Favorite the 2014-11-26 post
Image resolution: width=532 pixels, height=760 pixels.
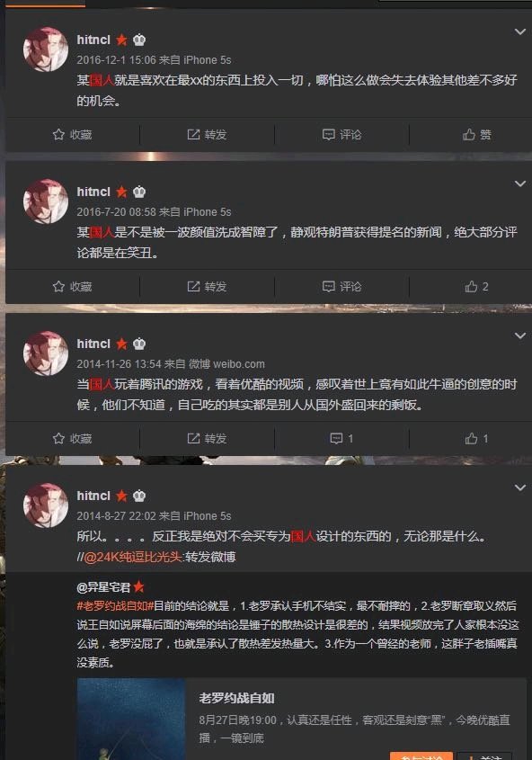click(72, 439)
